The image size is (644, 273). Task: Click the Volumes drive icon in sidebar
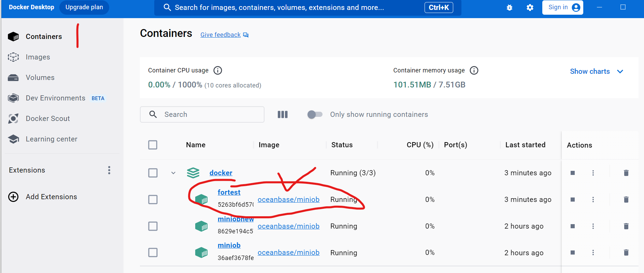[13, 78]
